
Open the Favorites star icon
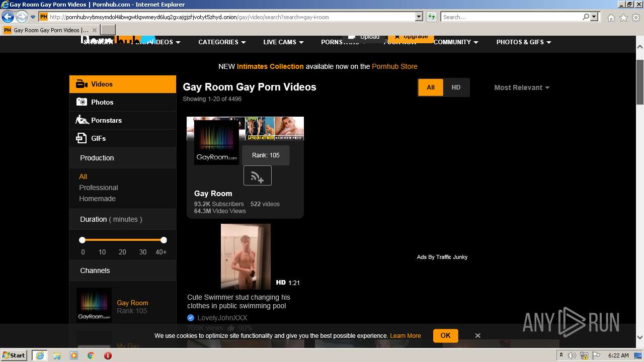point(623,18)
